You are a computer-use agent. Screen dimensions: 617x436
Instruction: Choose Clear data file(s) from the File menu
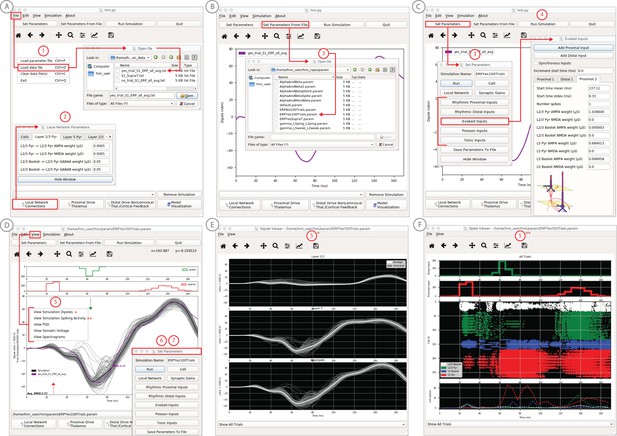point(43,74)
